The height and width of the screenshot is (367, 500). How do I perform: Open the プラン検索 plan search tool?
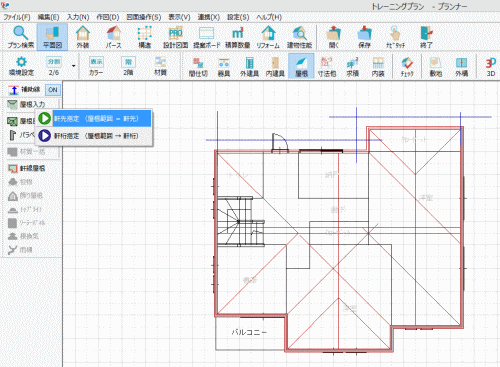pyautogui.click(x=21, y=37)
